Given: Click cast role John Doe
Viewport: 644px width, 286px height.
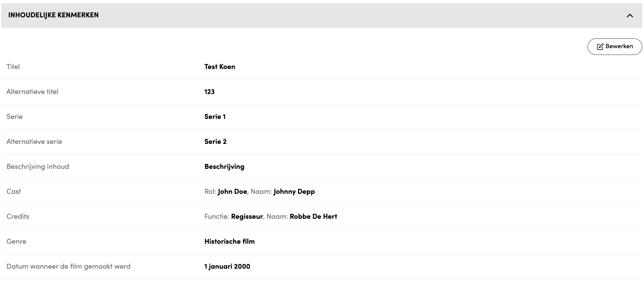Looking at the screenshot, I should pyautogui.click(x=232, y=191).
